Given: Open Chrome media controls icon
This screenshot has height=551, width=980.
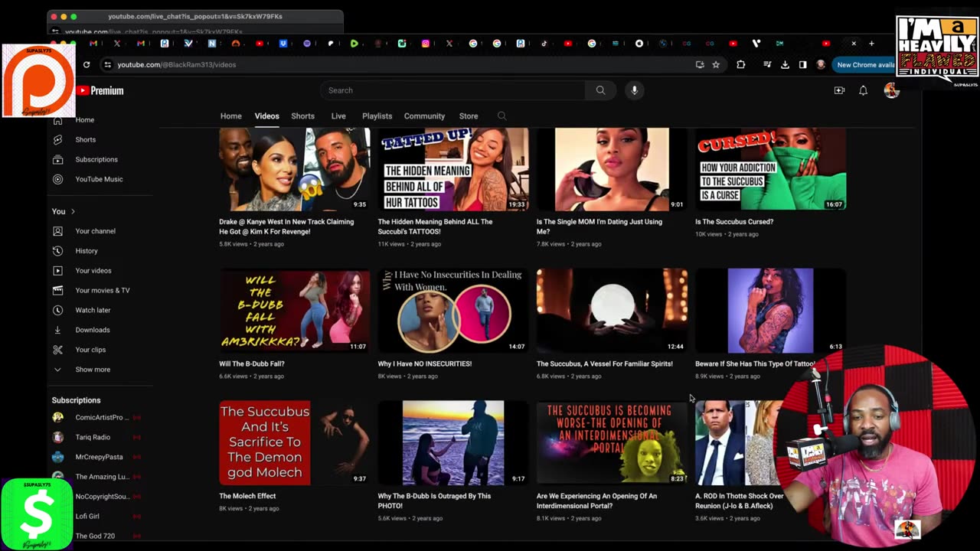Looking at the screenshot, I should [767, 65].
